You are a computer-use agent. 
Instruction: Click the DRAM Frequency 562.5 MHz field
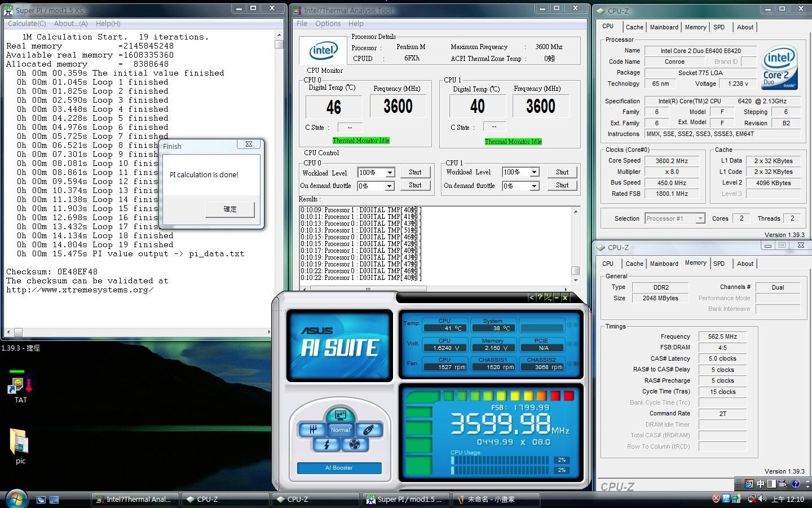(722, 336)
